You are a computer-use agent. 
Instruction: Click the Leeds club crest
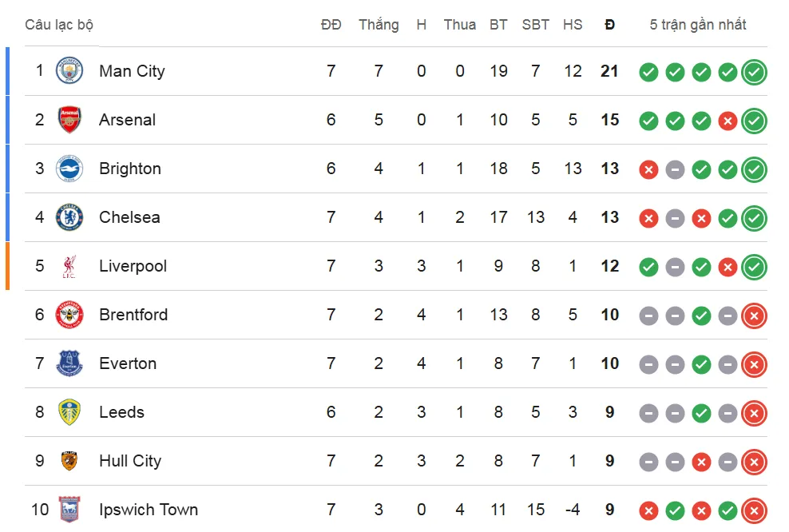click(69, 411)
